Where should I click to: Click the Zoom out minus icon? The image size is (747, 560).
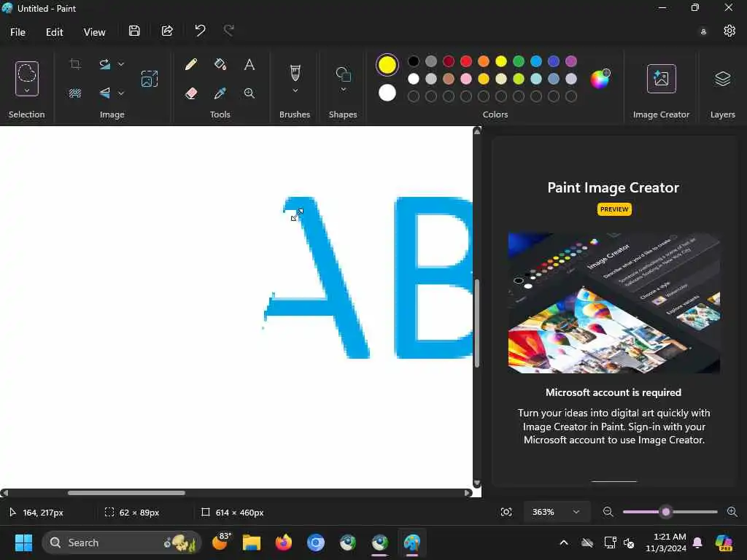(608, 512)
